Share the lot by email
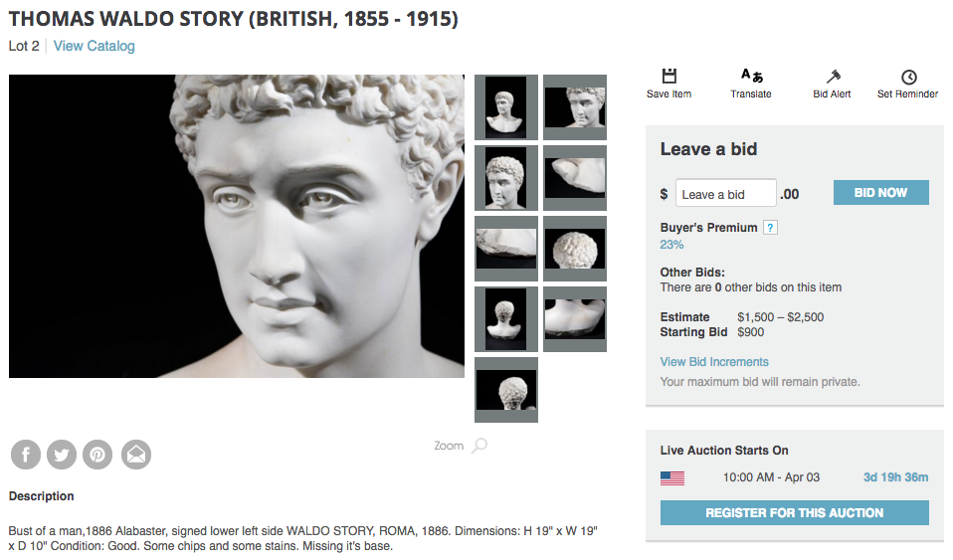Image resolution: width=953 pixels, height=560 pixels. point(136,455)
